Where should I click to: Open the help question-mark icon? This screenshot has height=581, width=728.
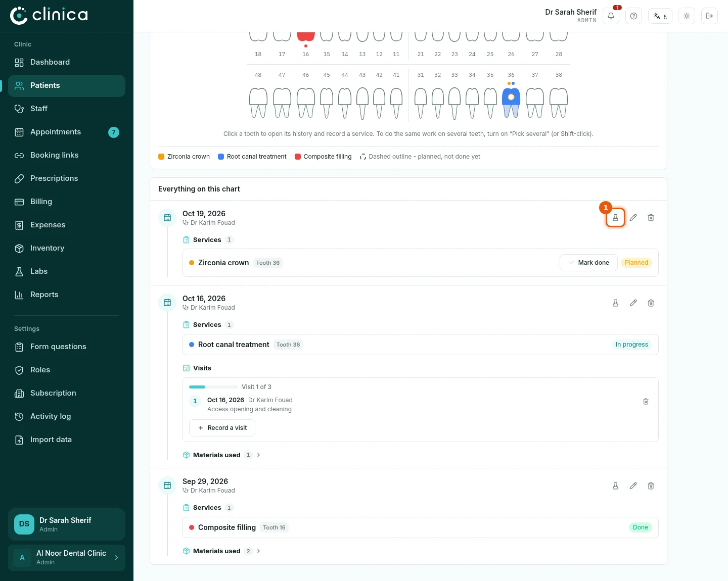tap(633, 16)
